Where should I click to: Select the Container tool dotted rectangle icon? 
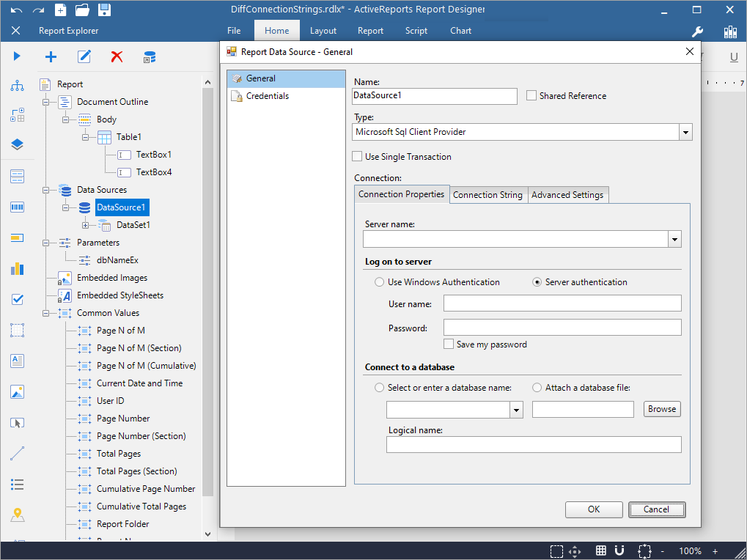coord(17,330)
